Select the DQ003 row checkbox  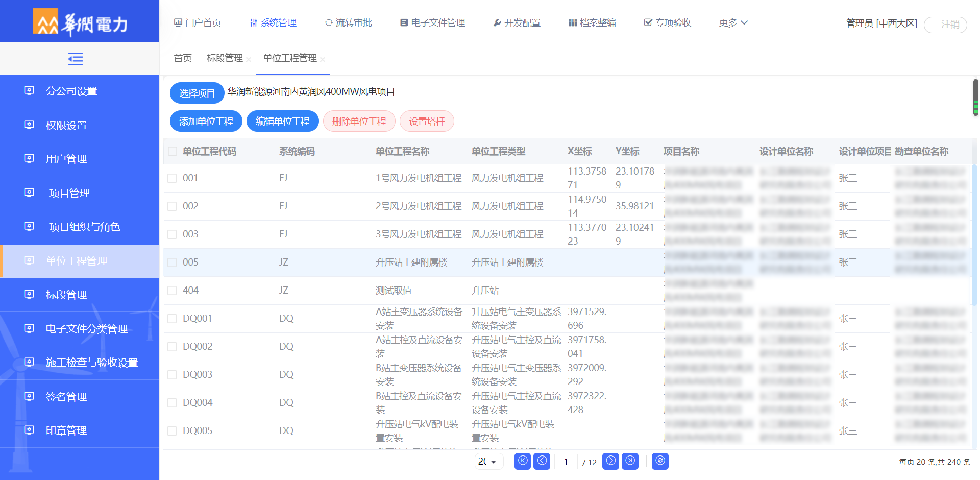click(x=173, y=375)
